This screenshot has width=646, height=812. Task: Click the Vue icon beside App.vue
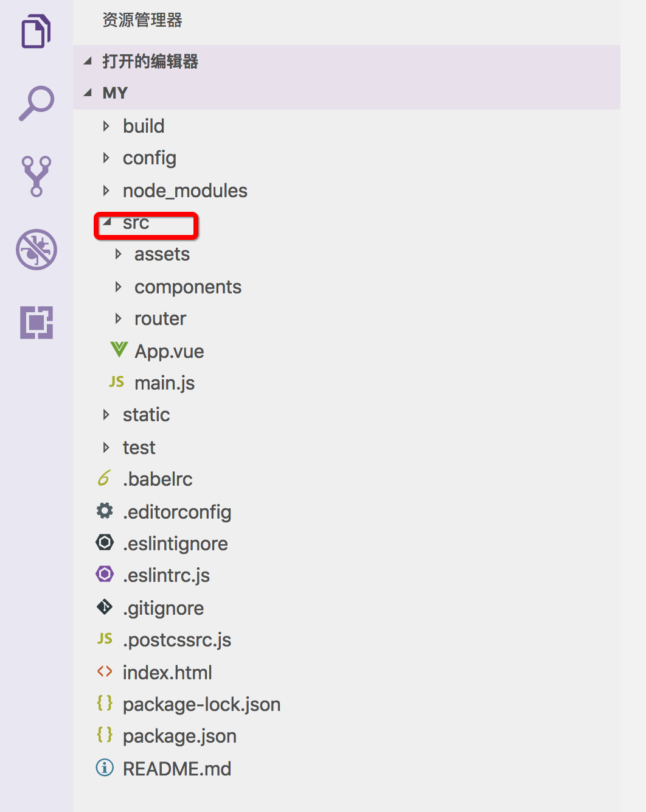coord(119,350)
